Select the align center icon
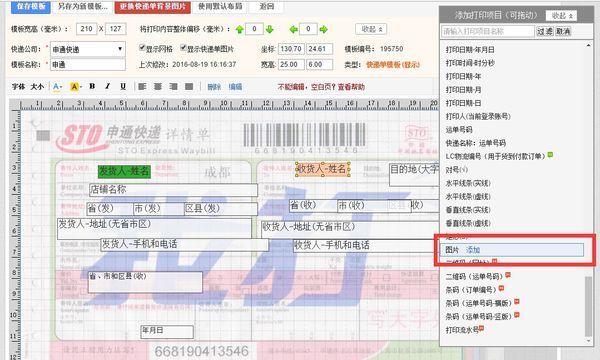Screen dimensions: 600x360 (x=158, y=87)
